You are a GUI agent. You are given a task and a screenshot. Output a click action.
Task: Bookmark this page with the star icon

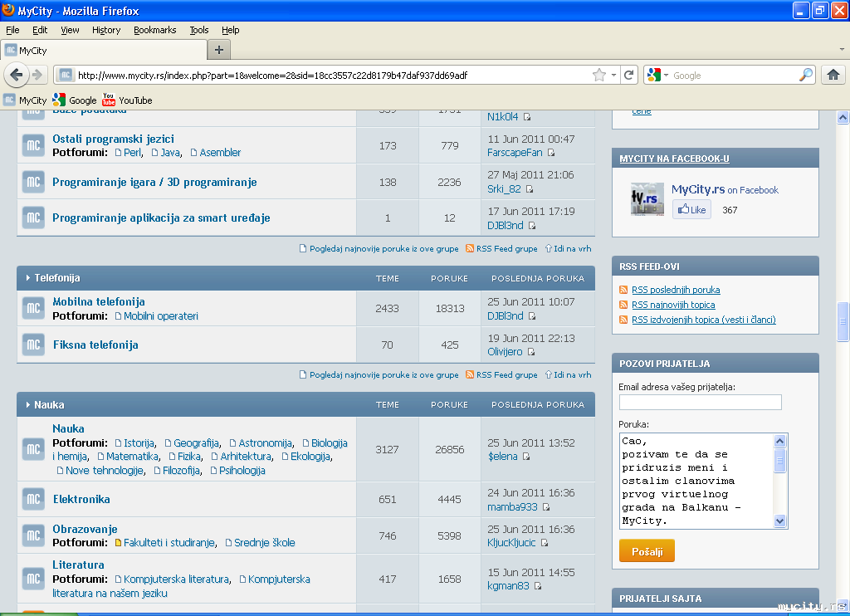599,75
